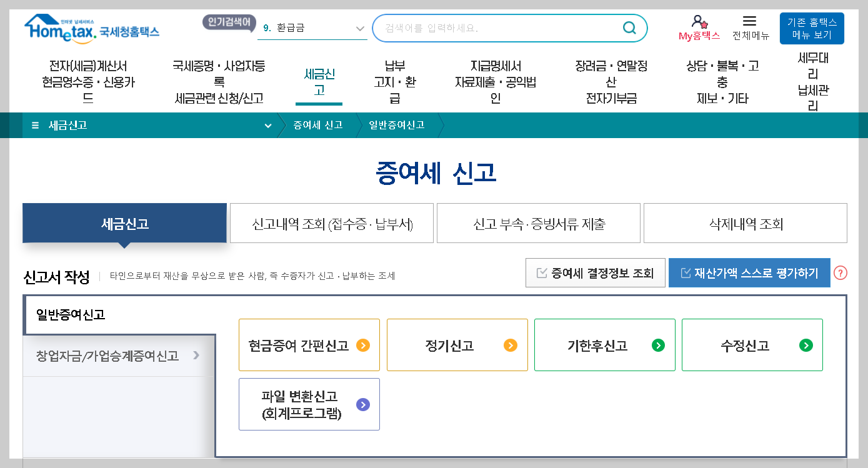The image size is (868, 468).
Task: Click the 증여세 결정정보 조회 button
Action: coord(595,272)
